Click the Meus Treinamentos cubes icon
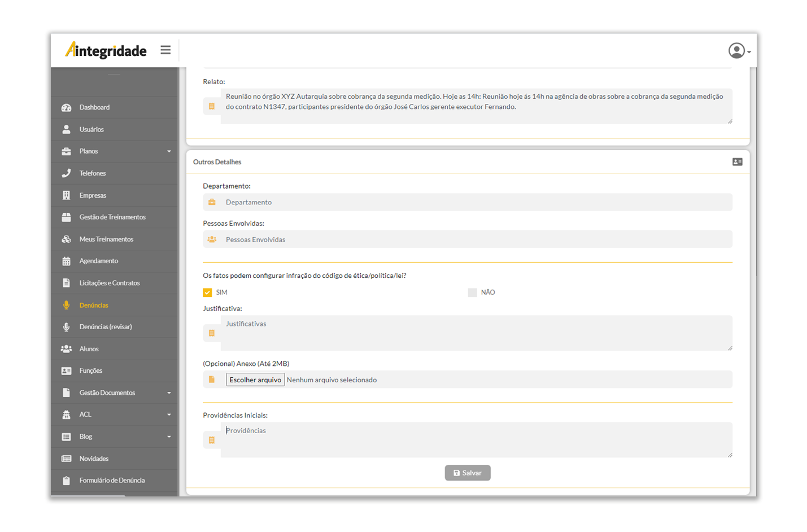807x532 pixels. click(66, 239)
